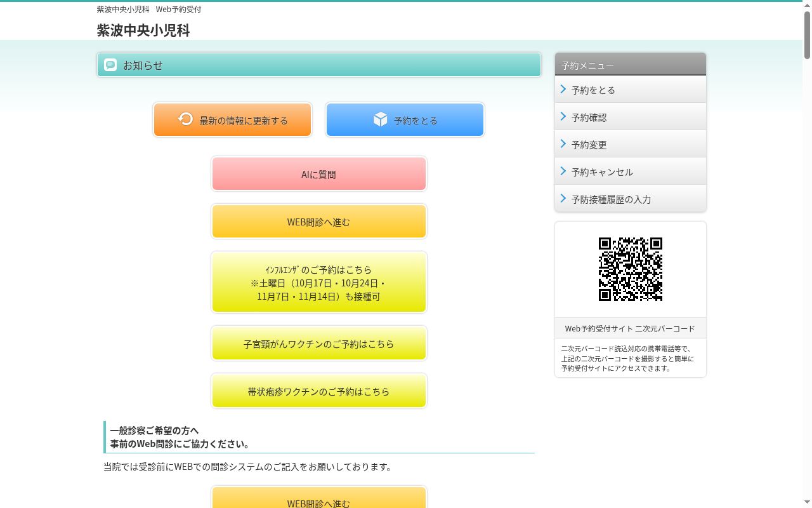Viewport: 812px width, 508px height.
Task: Click the 最新の情報に更新する button
Action: [x=232, y=119]
